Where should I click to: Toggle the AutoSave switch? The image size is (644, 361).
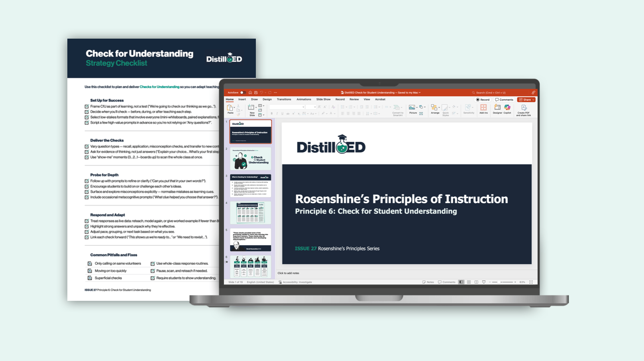(x=242, y=92)
